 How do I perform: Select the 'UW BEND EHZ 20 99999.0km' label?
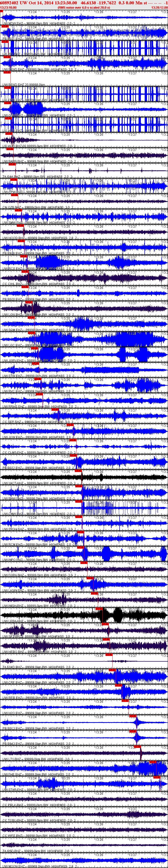(24, 85)
